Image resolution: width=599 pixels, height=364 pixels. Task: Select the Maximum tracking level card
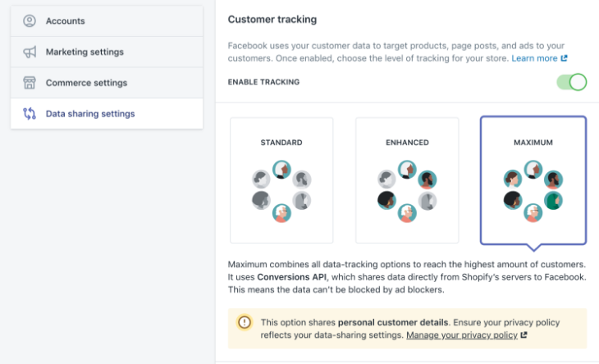coord(533,180)
